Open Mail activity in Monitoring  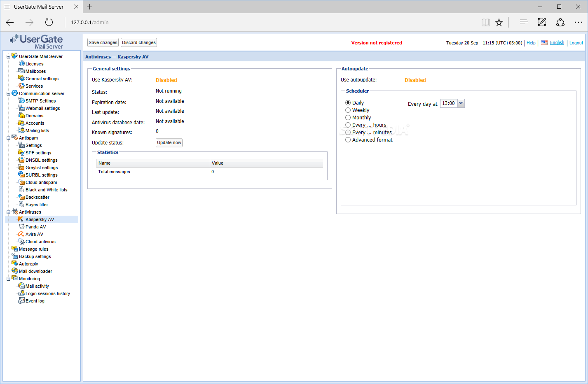[x=37, y=286]
